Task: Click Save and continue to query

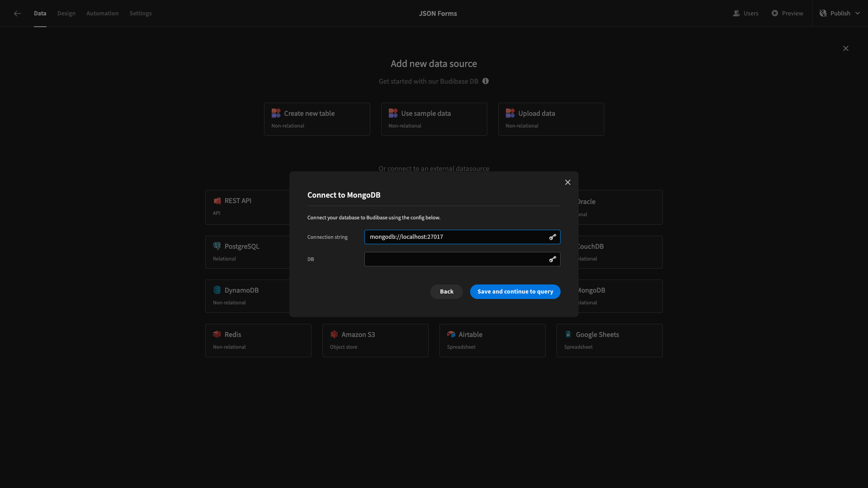Action: click(x=515, y=292)
